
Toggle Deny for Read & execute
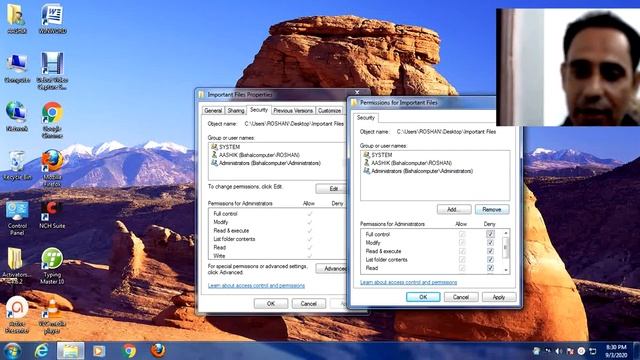tap(490, 251)
